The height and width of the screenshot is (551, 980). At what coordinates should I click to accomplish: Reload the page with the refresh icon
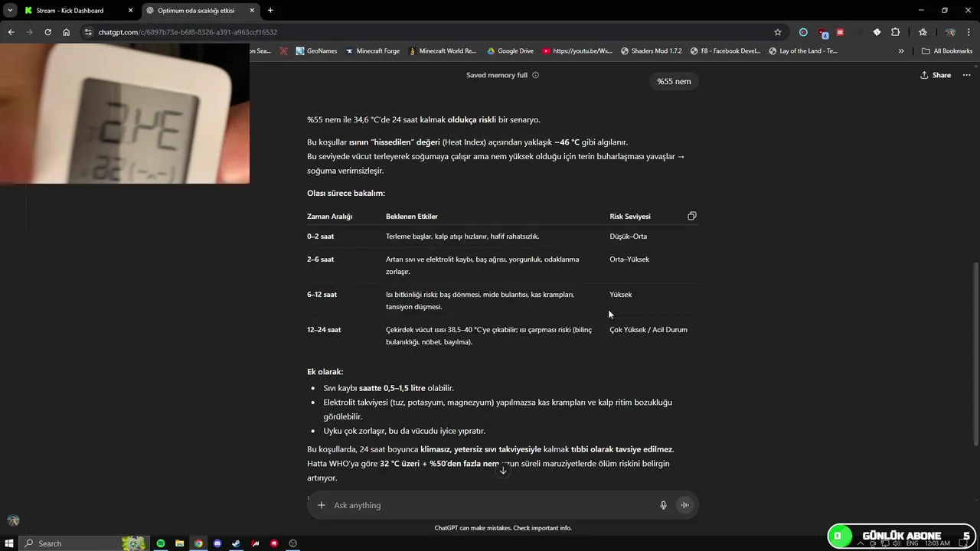coord(47,32)
